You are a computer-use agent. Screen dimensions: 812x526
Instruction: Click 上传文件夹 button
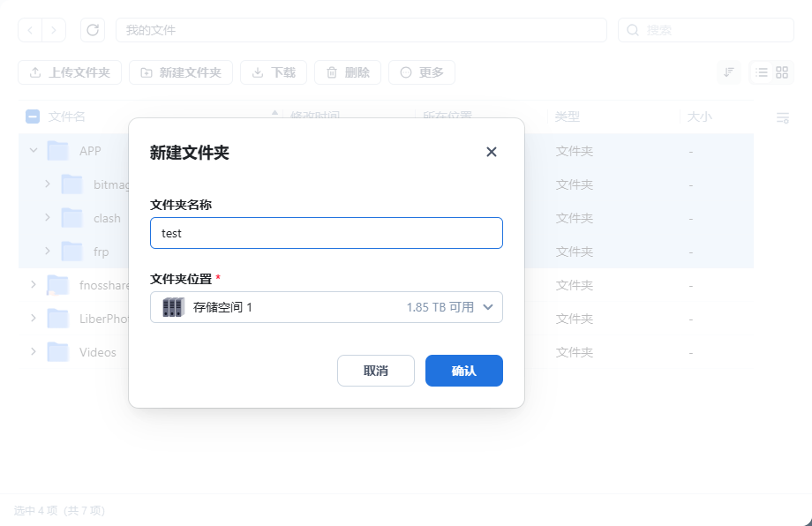(x=70, y=72)
